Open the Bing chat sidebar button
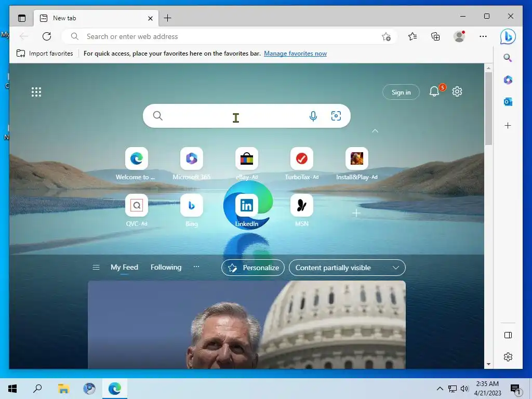532x399 pixels. coord(508,36)
